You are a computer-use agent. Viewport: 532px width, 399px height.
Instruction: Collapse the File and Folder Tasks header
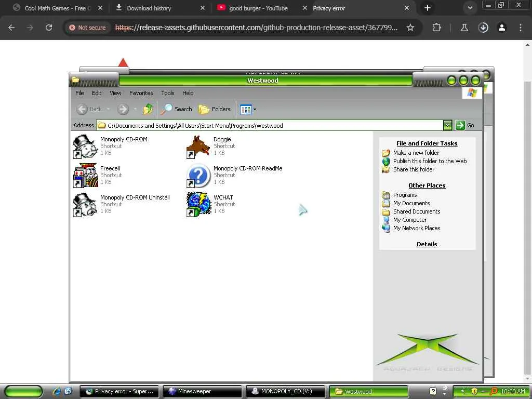pyautogui.click(x=427, y=143)
